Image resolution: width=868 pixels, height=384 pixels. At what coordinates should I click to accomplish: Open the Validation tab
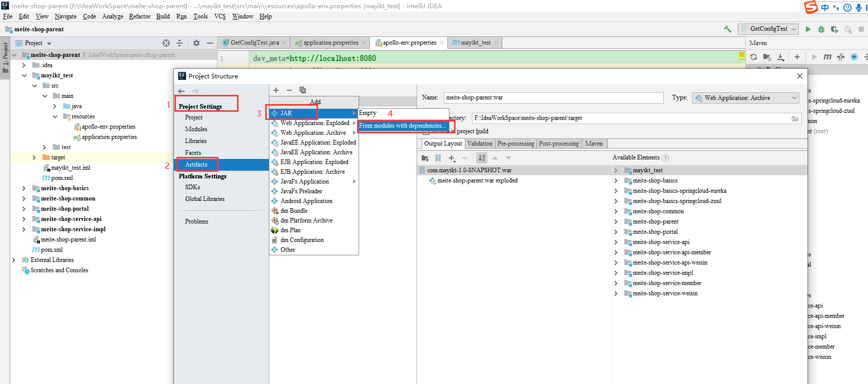click(x=480, y=144)
